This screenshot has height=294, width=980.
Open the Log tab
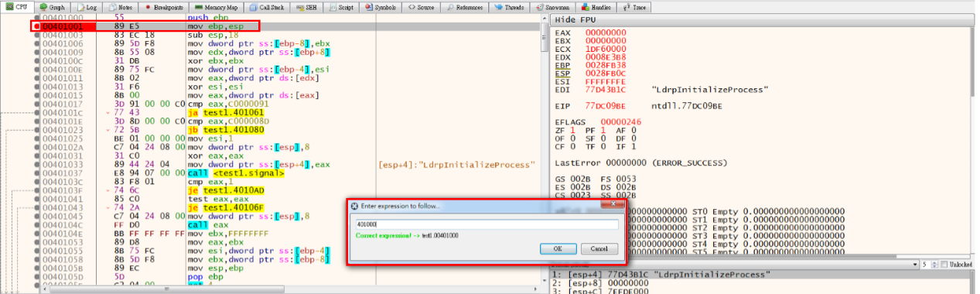(87, 7)
